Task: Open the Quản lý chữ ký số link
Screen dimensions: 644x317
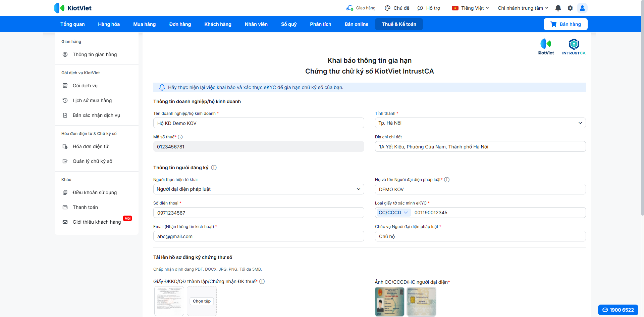Action: pyautogui.click(x=93, y=161)
